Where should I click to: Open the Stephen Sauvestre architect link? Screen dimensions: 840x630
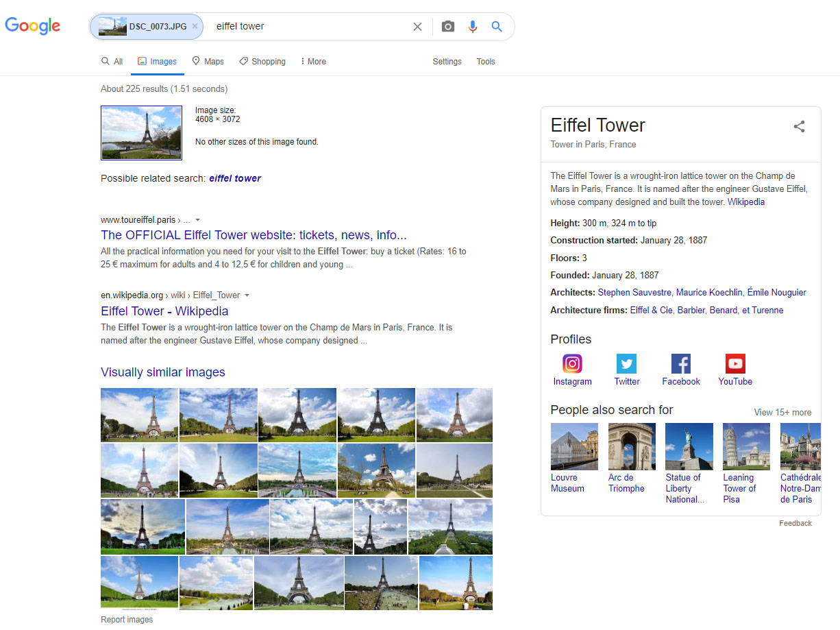634,293
